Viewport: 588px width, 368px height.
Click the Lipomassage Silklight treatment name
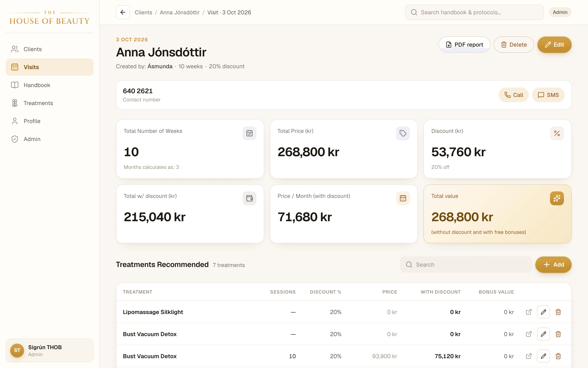tap(153, 312)
